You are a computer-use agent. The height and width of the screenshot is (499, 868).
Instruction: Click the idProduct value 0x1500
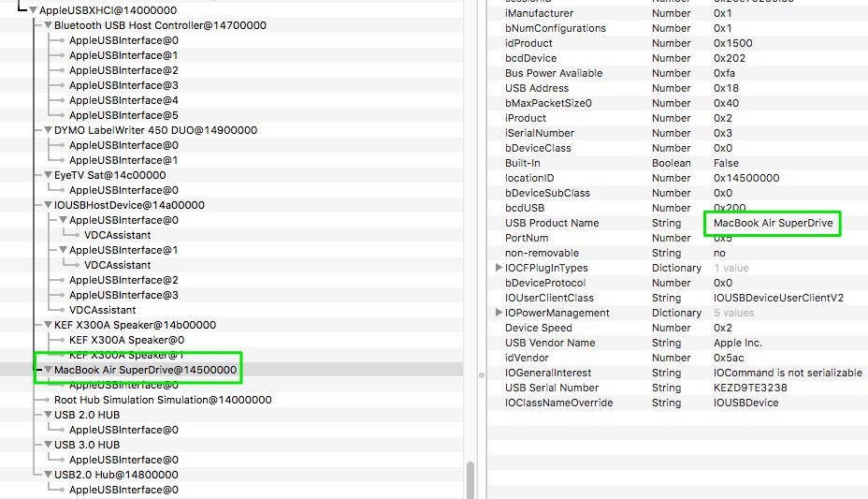coord(732,43)
